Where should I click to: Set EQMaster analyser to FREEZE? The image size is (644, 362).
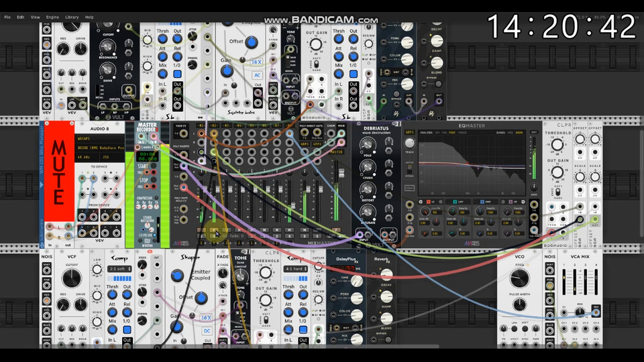[x=462, y=133]
